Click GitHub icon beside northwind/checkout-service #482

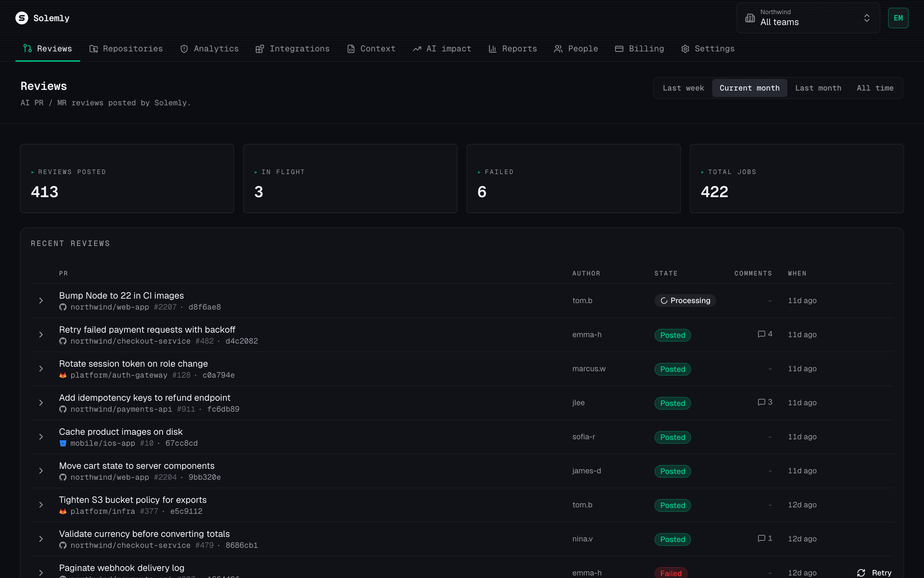click(63, 341)
